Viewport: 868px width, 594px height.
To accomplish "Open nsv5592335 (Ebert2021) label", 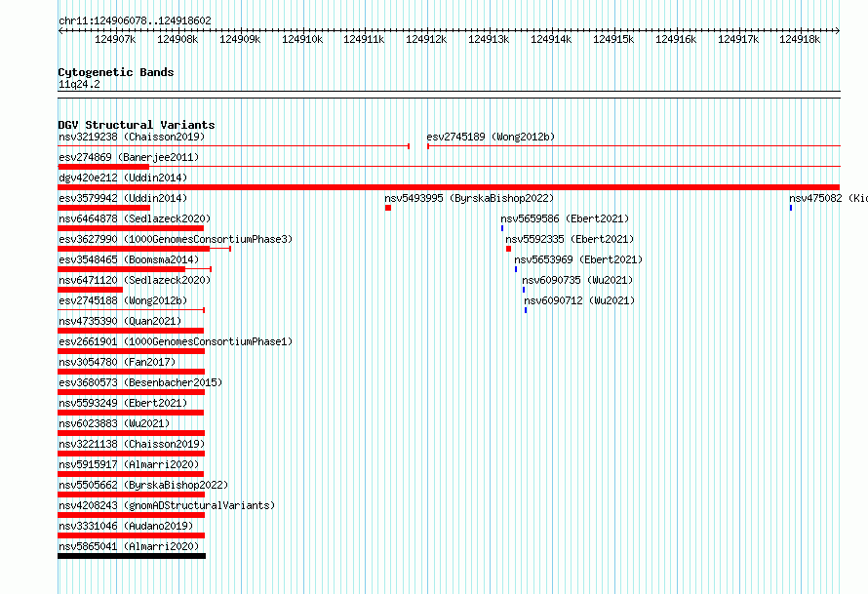I will (x=570, y=239).
